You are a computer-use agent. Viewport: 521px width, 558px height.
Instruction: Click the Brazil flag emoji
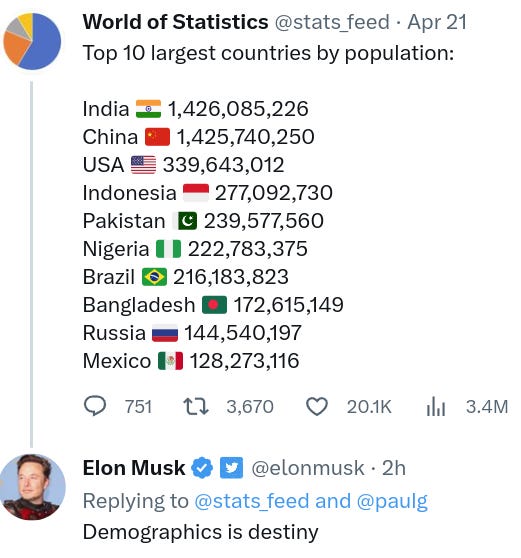click(154, 277)
